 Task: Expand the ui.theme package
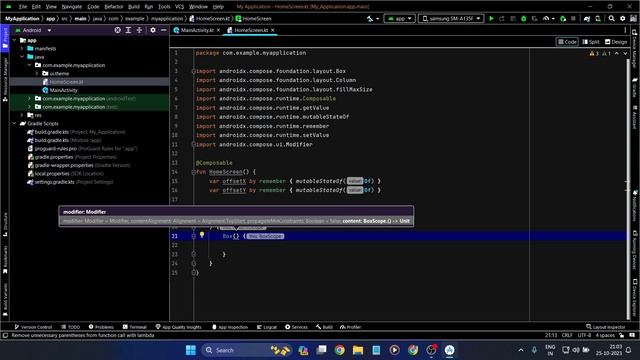37,73
